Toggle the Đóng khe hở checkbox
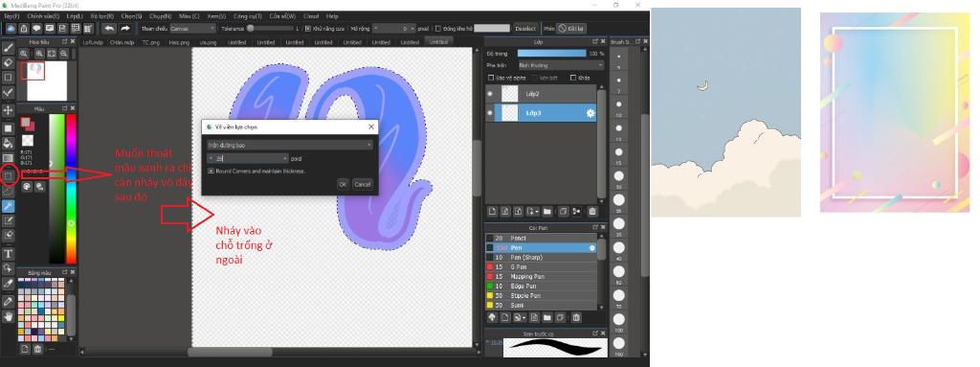Screen dimensions: 980x367 tap(437, 28)
